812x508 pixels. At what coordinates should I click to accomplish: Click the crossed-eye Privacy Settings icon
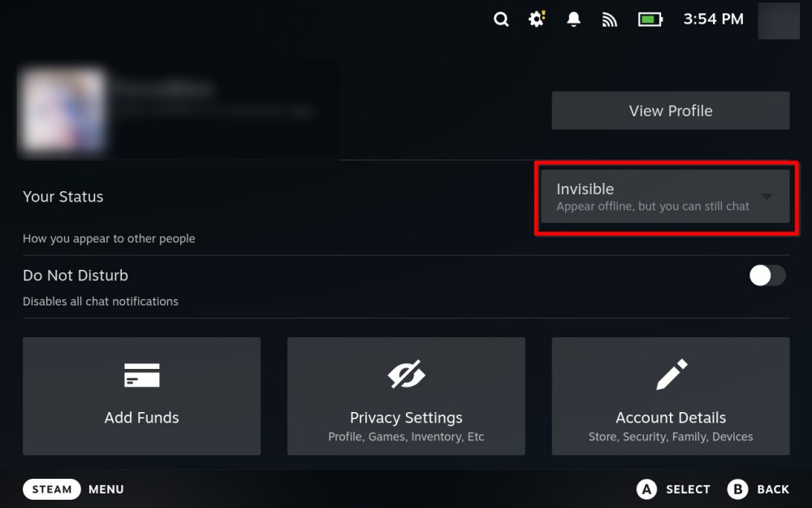406,374
